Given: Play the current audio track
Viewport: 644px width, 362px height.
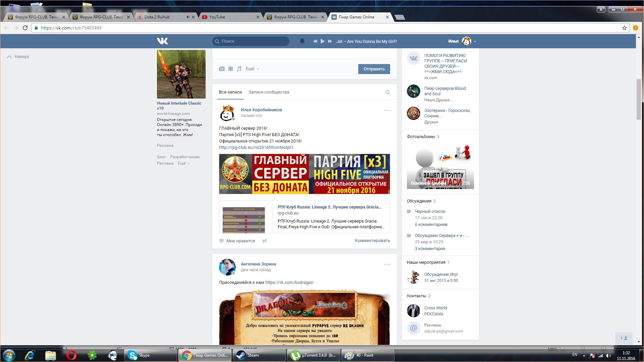Looking at the screenshot, I should [x=322, y=41].
